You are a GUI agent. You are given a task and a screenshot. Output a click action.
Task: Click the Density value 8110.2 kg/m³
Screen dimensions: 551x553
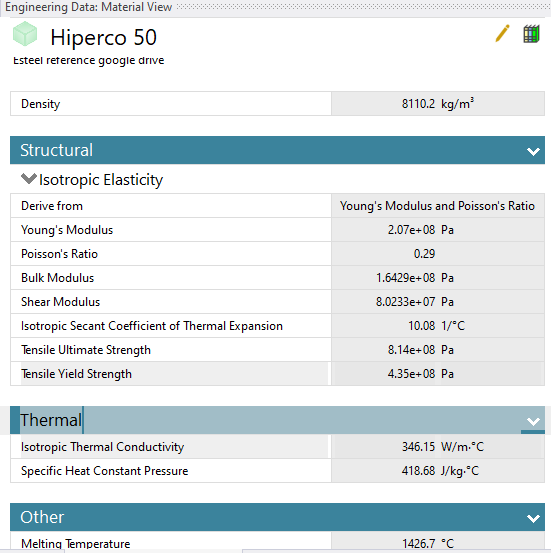coord(437,104)
